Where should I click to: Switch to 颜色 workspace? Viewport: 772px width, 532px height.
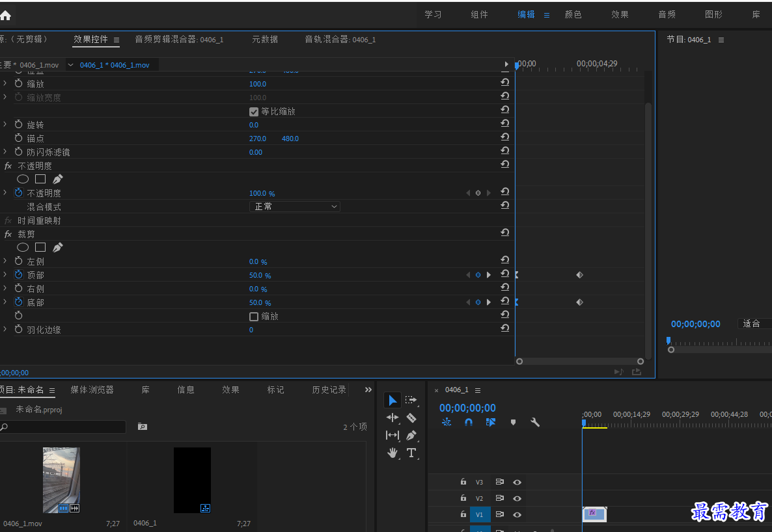pyautogui.click(x=573, y=15)
